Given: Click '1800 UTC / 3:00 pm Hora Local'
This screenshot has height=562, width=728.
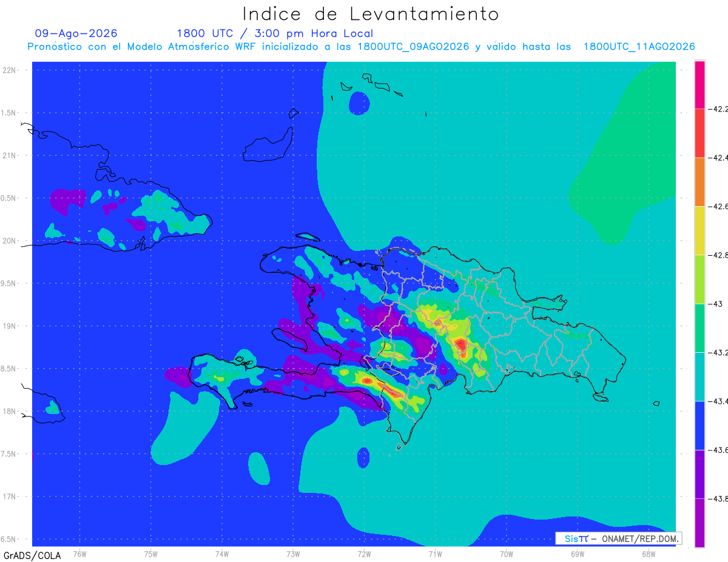Looking at the screenshot, I should (x=275, y=33).
